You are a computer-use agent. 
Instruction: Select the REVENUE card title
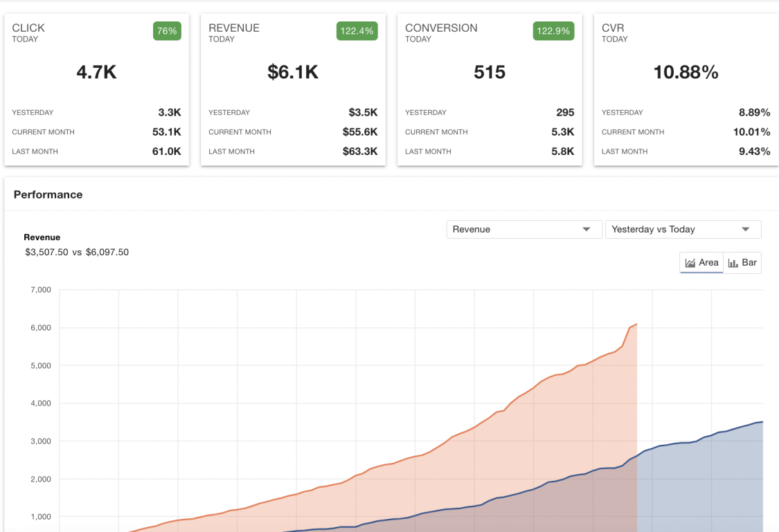click(x=234, y=28)
